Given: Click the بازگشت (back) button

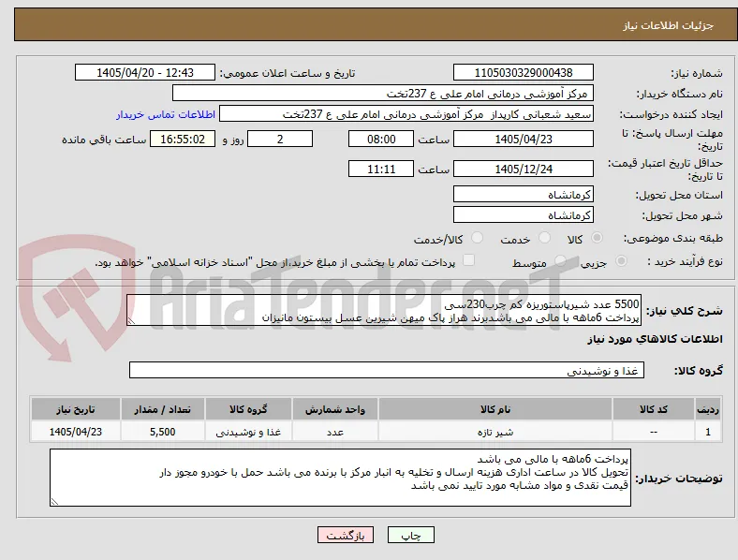Looking at the screenshot, I should click(x=346, y=535).
